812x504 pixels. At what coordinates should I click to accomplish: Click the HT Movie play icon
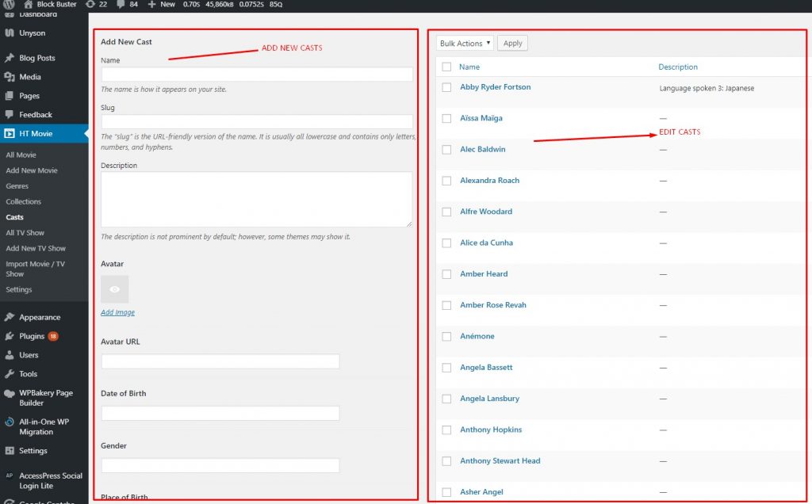click(10, 133)
